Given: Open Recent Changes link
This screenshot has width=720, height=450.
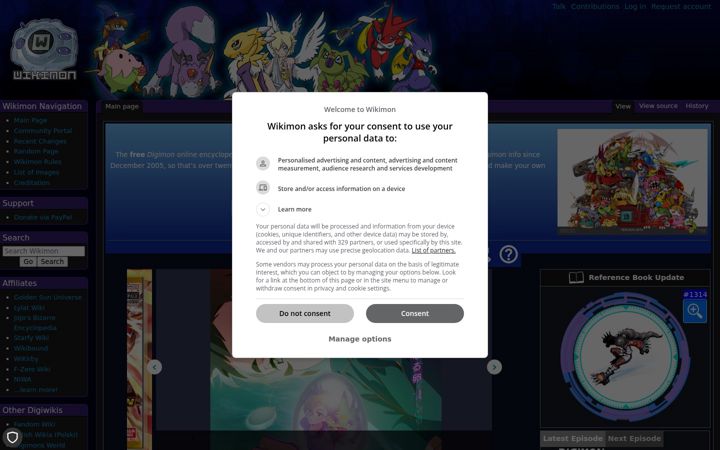Looking at the screenshot, I should (x=40, y=141).
